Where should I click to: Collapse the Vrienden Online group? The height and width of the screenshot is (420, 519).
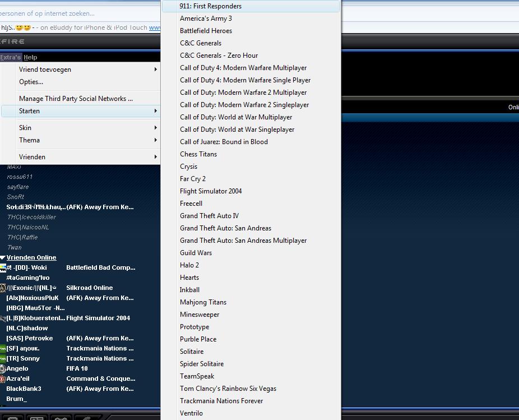click(3, 258)
